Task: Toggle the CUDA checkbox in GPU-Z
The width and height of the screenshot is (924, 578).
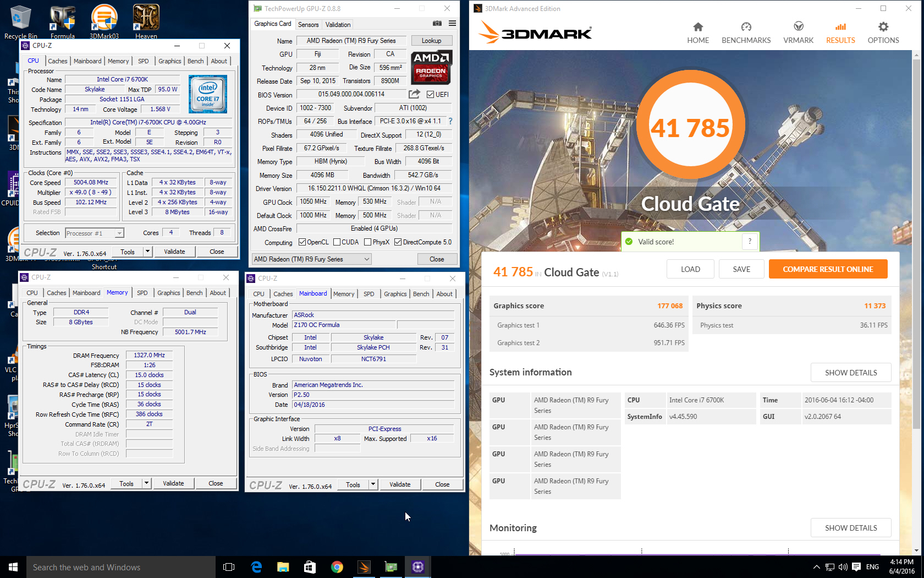Action: pyautogui.click(x=337, y=242)
